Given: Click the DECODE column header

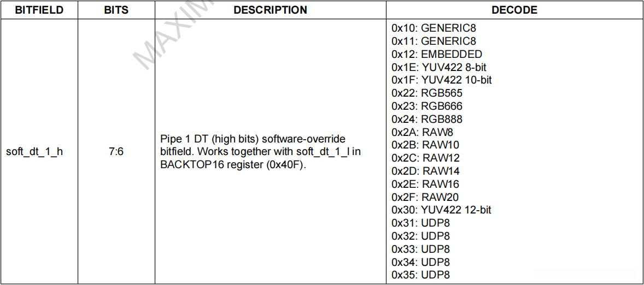Looking at the screenshot, I should coord(514,10).
